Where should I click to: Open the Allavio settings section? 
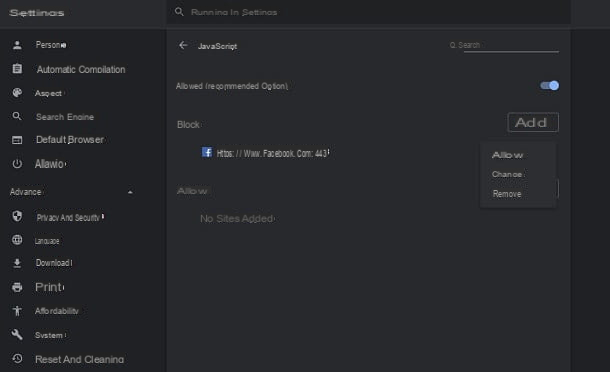tap(50, 164)
